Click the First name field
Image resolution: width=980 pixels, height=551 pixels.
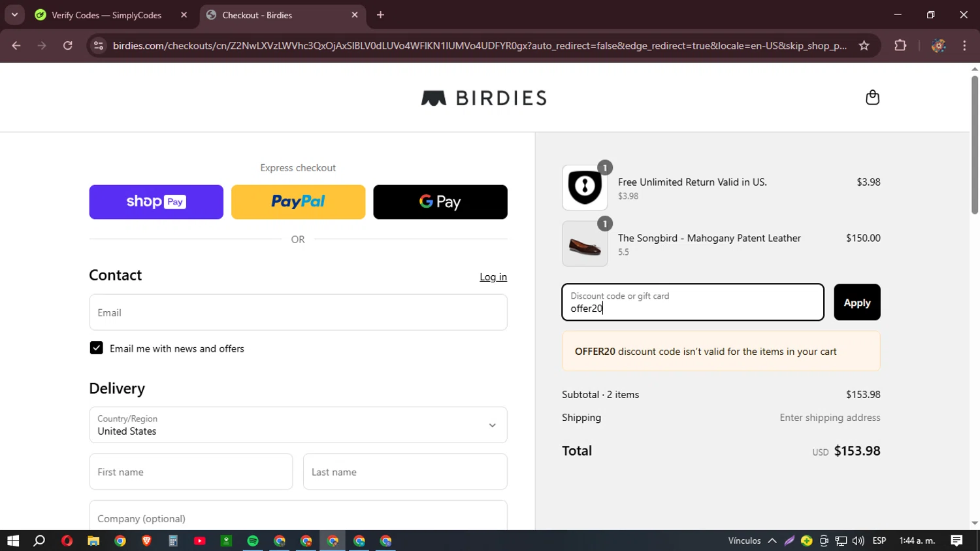pos(191,472)
